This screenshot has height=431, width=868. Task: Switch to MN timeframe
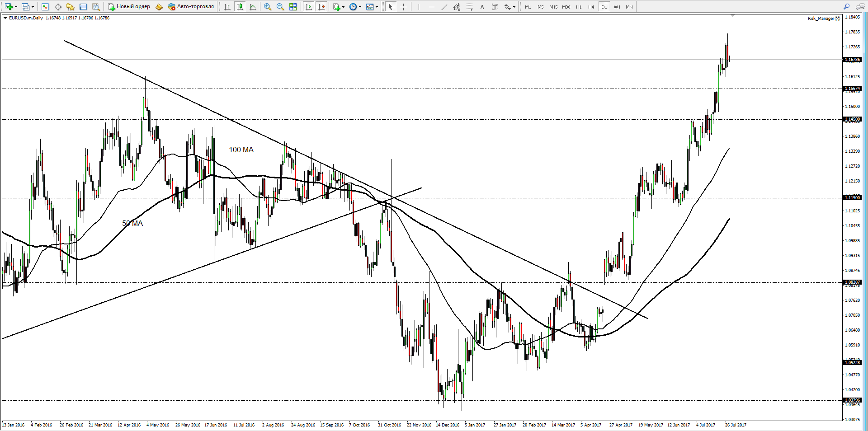click(629, 7)
